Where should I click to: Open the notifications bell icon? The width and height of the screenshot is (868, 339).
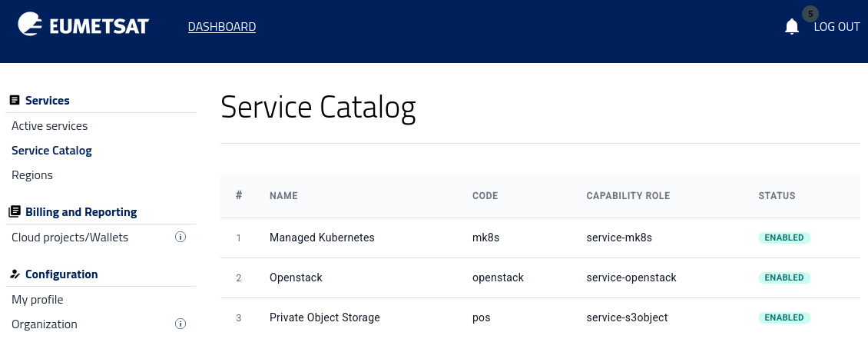click(792, 27)
